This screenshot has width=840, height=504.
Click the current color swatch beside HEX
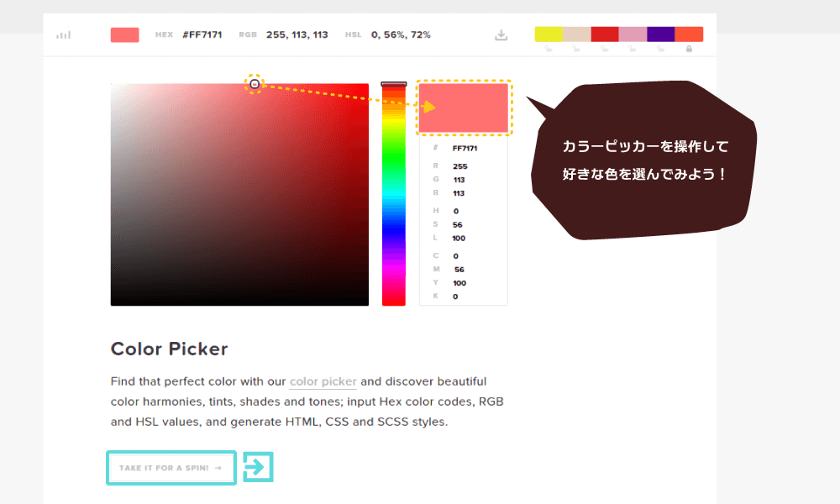125,34
